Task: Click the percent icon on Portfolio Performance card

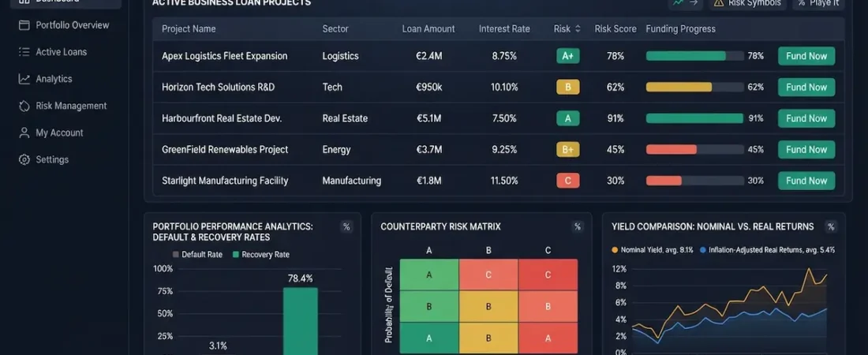Action: [x=346, y=226]
